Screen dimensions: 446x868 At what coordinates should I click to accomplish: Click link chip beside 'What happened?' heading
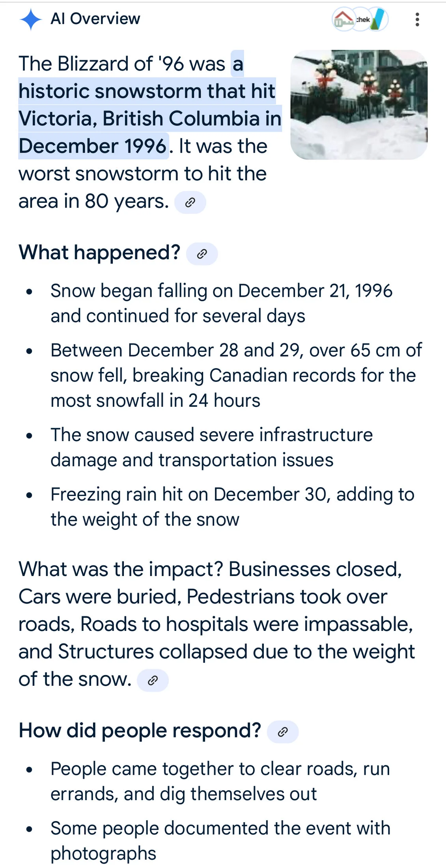pyautogui.click(x=202, y=254)
